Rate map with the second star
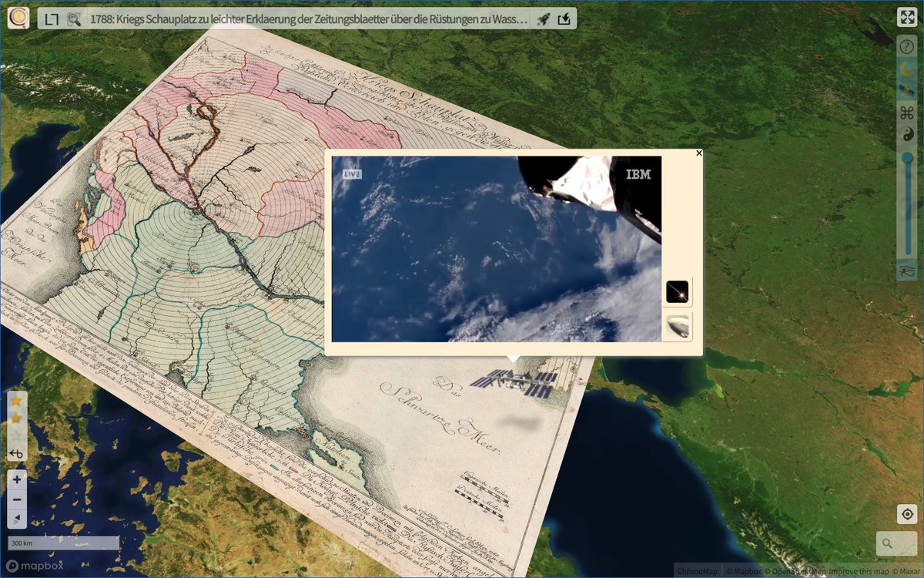This screenshot has width=924, height=578. click(16, 418)
